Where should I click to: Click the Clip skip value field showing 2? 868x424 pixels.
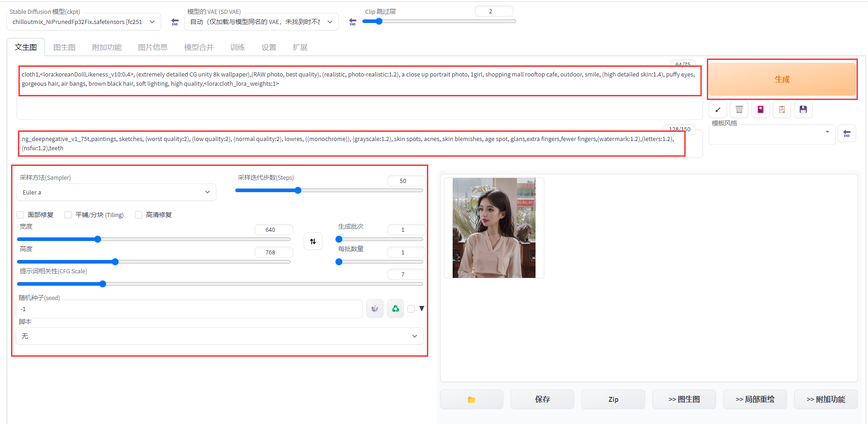(494, 11)
